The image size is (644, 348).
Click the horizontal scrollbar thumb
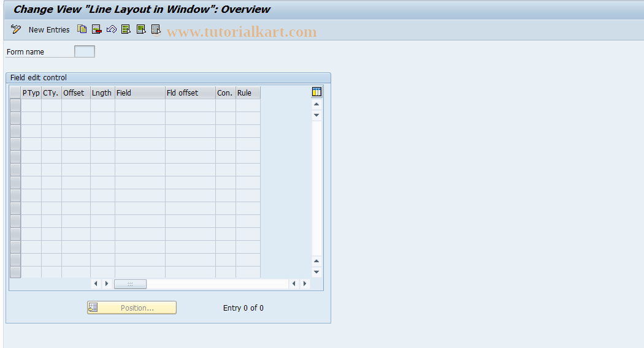(130, 284)
